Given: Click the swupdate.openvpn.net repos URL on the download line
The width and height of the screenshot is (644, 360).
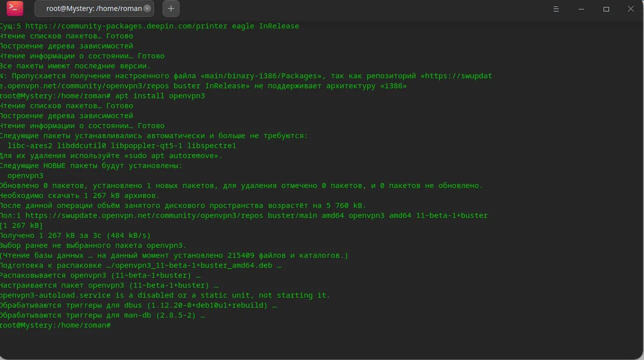Looking at the screenshot, I should click(x=144, y=215).
